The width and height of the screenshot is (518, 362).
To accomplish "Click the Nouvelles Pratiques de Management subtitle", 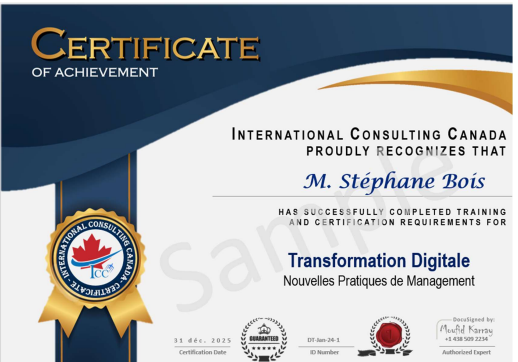I will [379, 281].
